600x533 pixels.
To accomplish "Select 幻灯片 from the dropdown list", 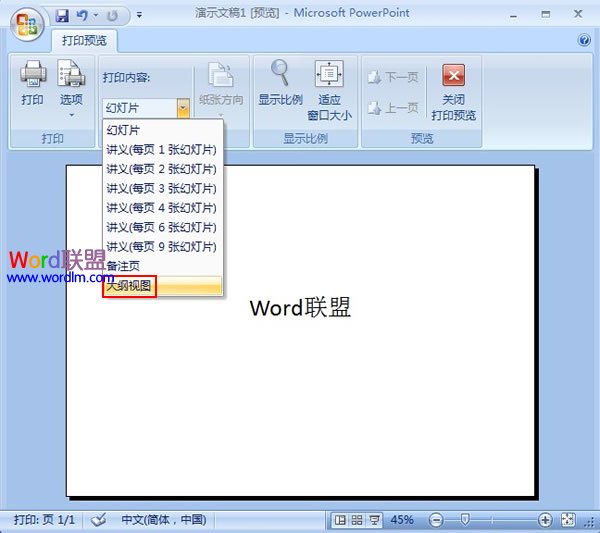I will tap(163, 130).
